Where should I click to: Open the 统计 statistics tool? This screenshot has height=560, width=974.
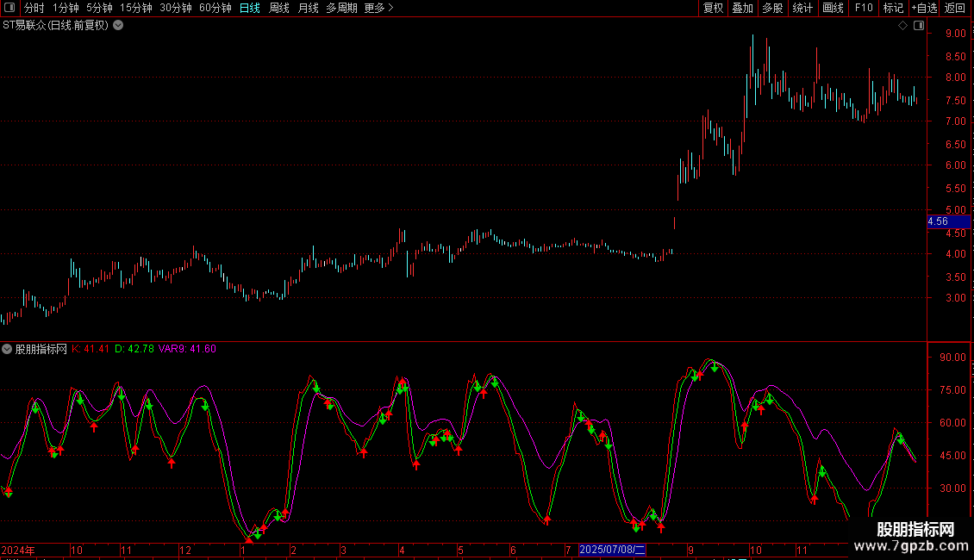[802, 8]
